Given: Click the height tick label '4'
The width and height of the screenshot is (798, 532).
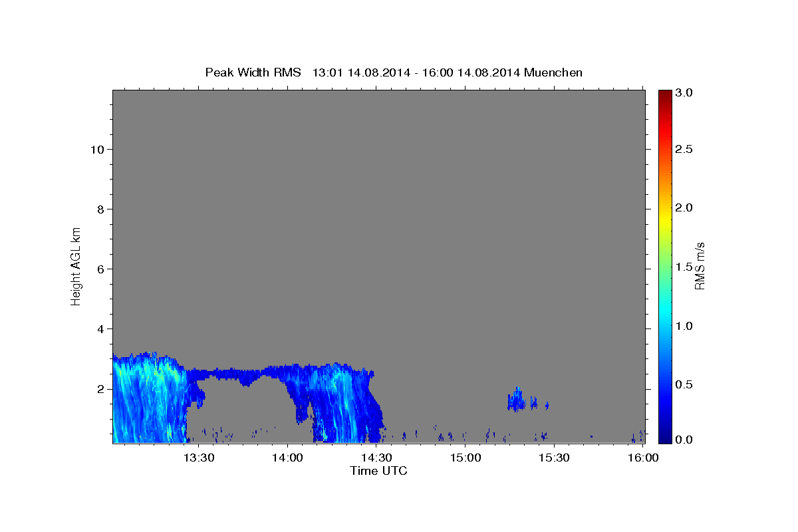Looking at the screenshot, I should (100, 329).
